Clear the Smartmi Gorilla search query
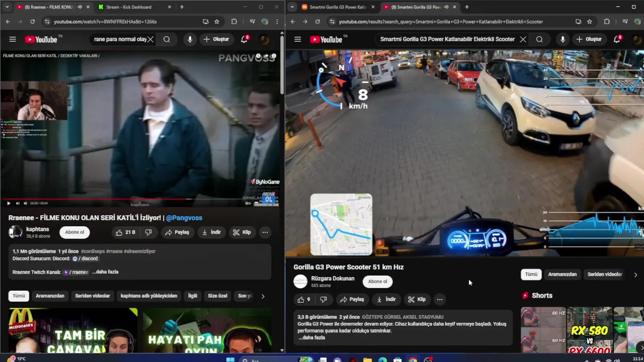 pyautogui.click(x=523, y=39)
